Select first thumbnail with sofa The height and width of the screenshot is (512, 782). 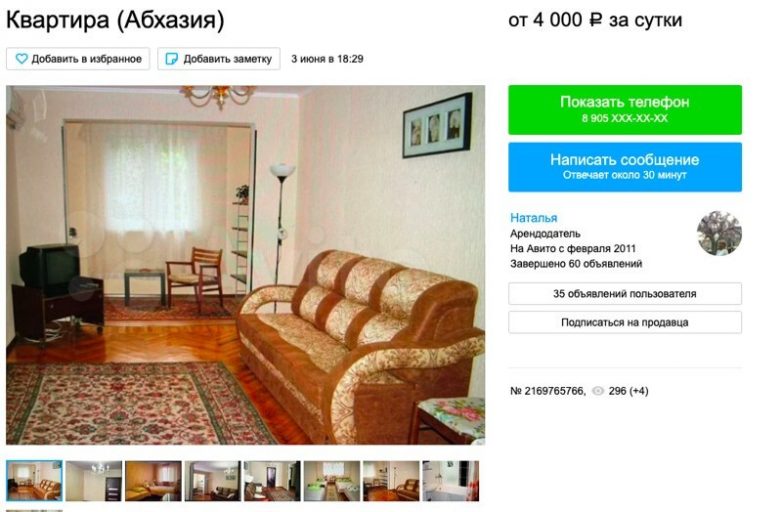(34, 481)
